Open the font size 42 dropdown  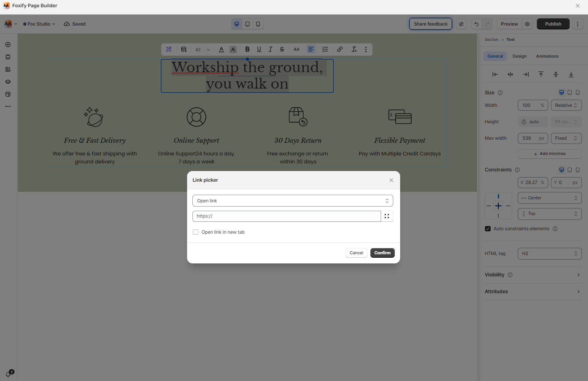[x=203, y=50]
